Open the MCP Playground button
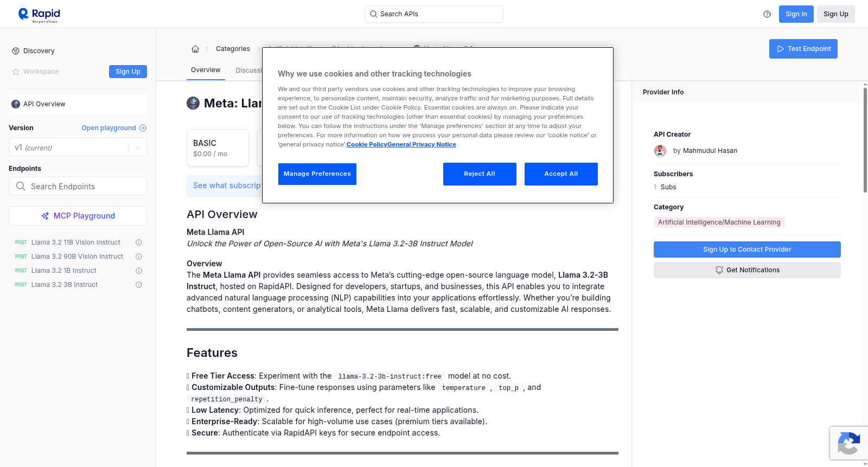The width and height of the screenshot is (868, 467). tap(78, 216)
